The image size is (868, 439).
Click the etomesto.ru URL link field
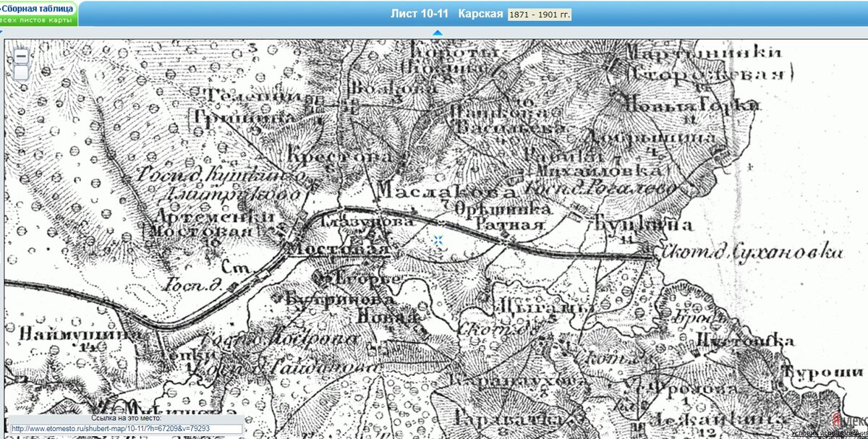tap(126, 429)
